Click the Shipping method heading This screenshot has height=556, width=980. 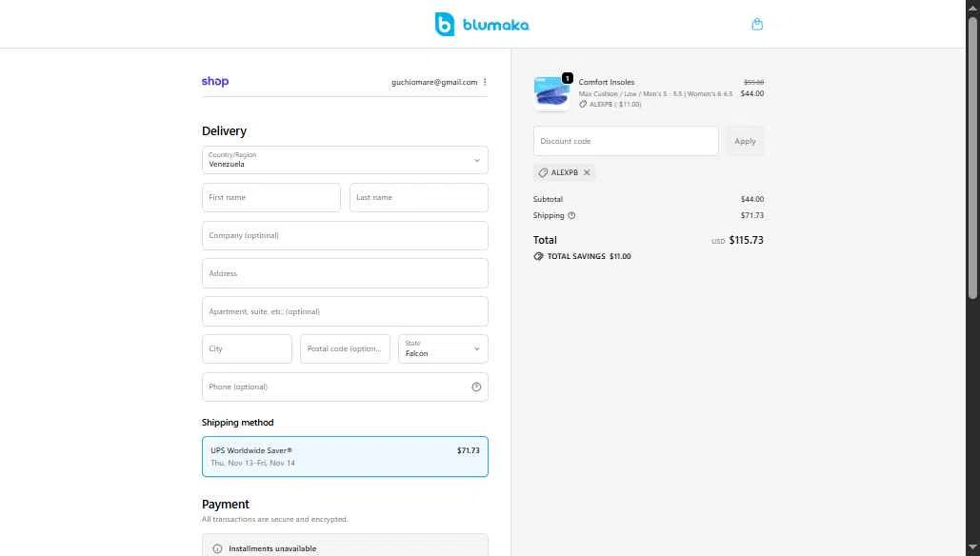coord(237,423)
